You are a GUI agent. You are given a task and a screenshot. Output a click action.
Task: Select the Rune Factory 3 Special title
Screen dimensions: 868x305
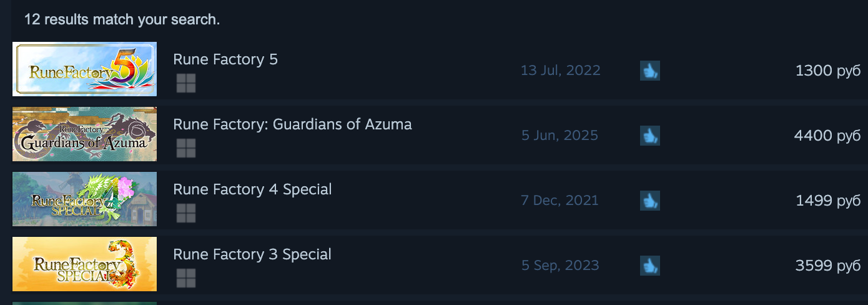click(252, 254)
